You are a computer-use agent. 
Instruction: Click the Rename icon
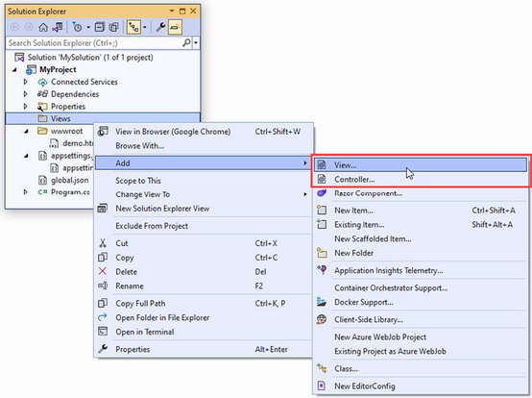(103, 286)
